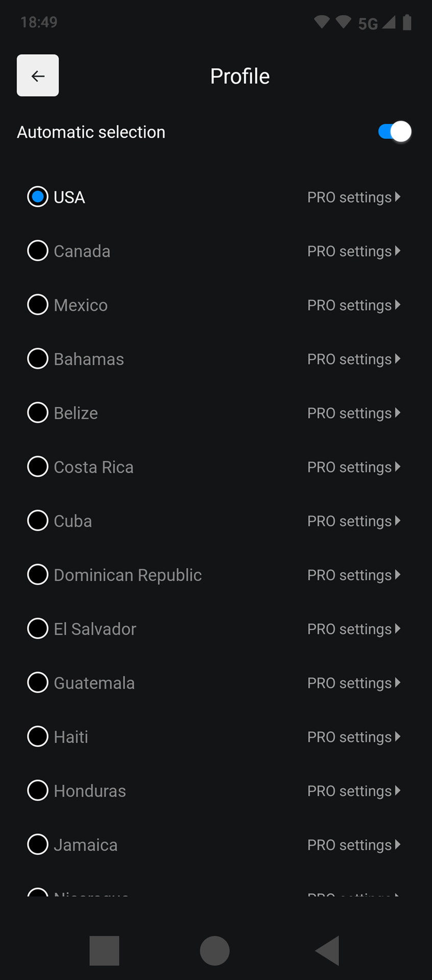Open PRO settings for USA

point(354,197)
